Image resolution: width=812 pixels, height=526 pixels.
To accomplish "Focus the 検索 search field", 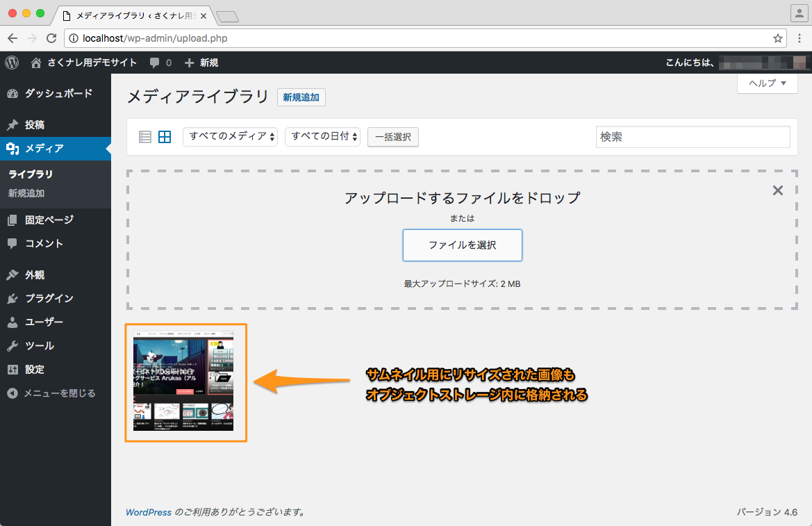I will [x=693, y=137].
